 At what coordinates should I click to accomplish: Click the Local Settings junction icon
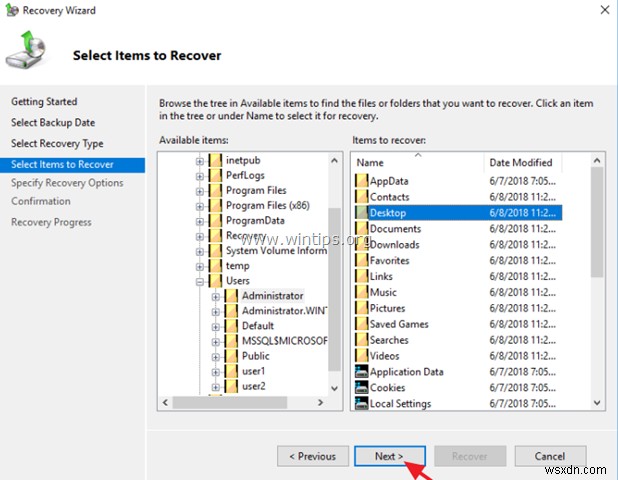pyautogui.click(x=361, y=403)
